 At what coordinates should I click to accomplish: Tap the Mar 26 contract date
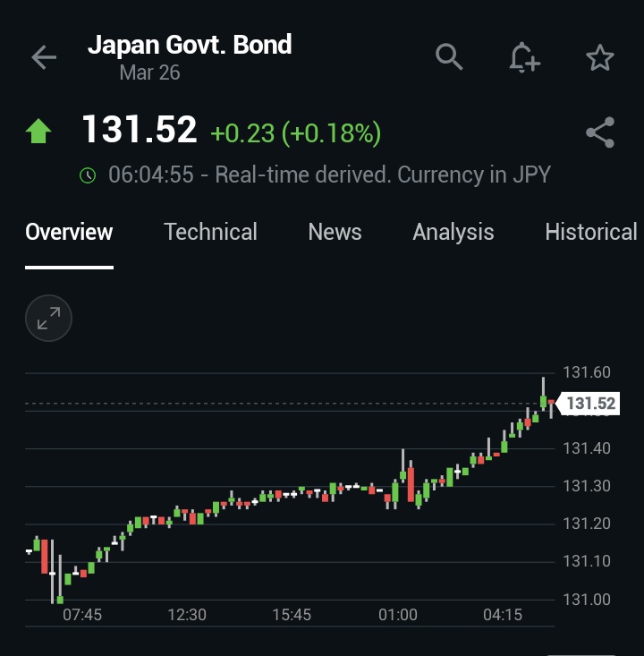tap(149, 72)
